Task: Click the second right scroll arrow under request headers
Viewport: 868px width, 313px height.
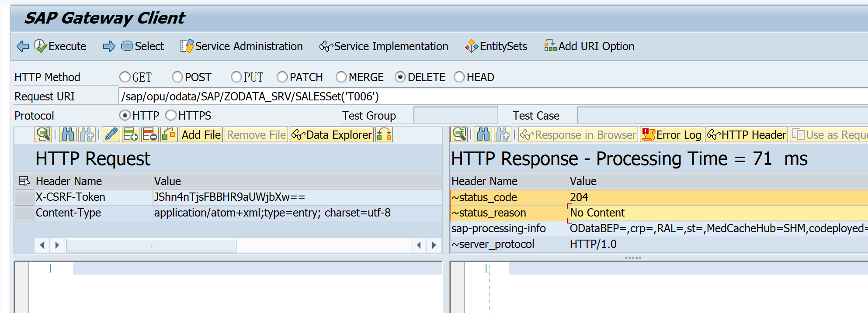Action: (434, 245)
